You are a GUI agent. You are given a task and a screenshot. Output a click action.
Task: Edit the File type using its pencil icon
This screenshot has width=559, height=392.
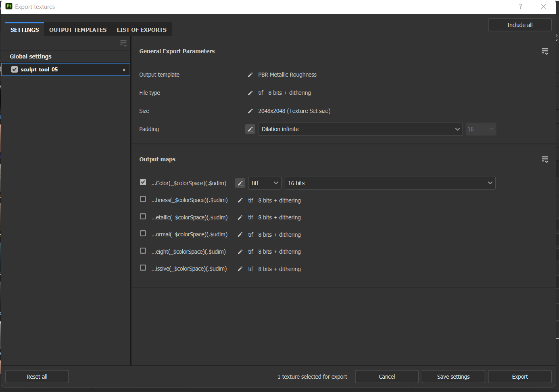click(250, 93)
